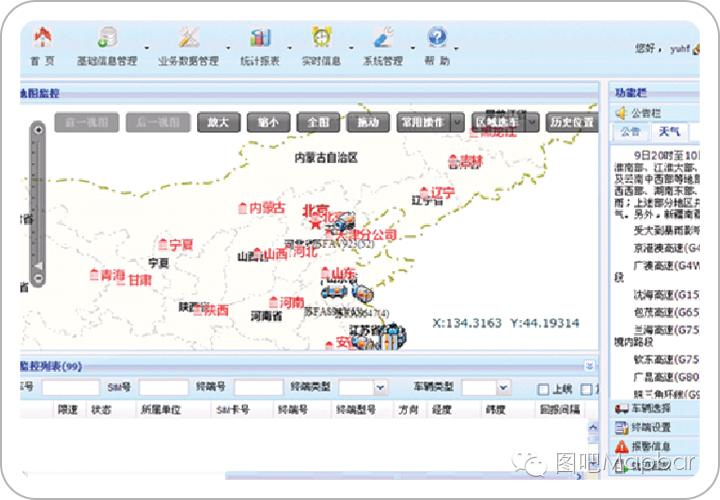The height and width of the screenshot is (500, 720).
Task: Sort by 回报间隔 column header
Action: coord(560,410)
